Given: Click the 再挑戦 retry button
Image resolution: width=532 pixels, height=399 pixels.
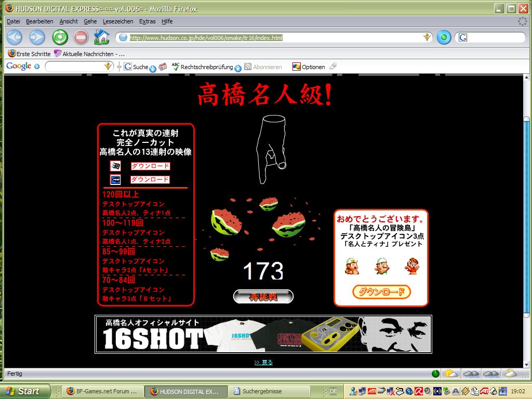Looking at the screenshot, I should (263, 297).
